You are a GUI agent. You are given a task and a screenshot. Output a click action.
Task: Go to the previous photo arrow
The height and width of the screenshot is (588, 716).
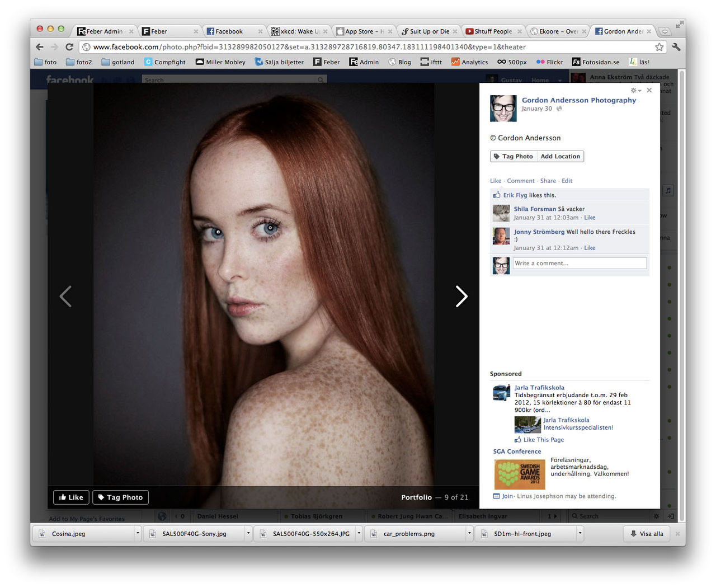tap(65, 297)
